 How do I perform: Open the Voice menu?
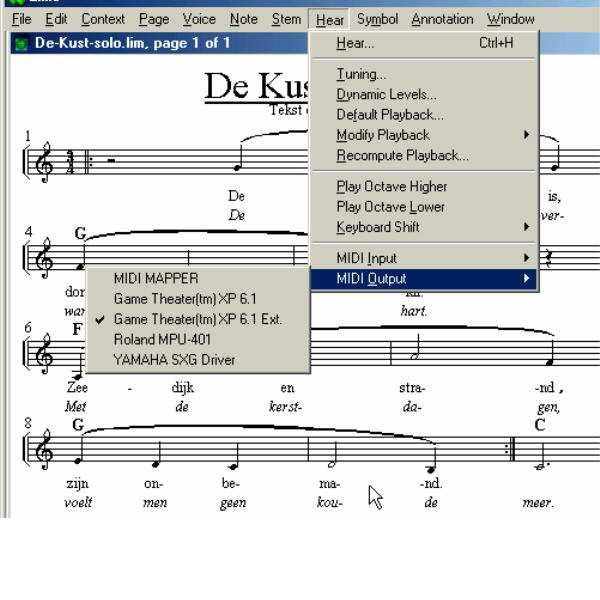point(199,19)
